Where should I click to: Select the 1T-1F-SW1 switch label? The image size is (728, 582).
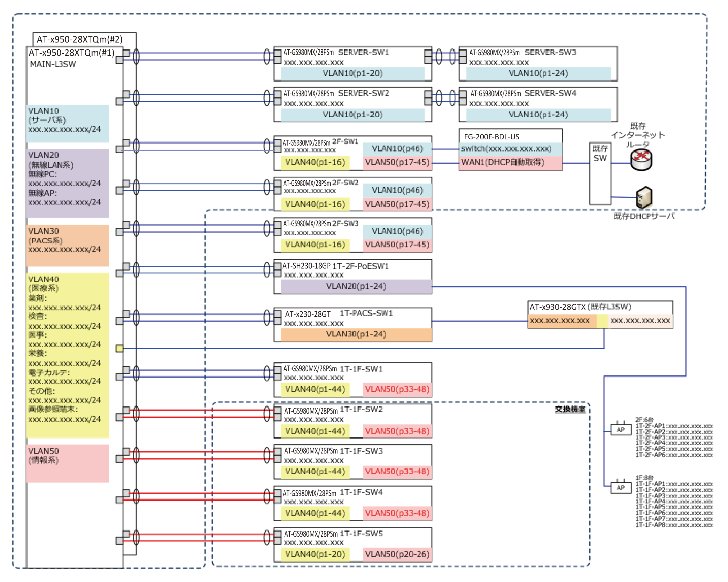[361, 369]
